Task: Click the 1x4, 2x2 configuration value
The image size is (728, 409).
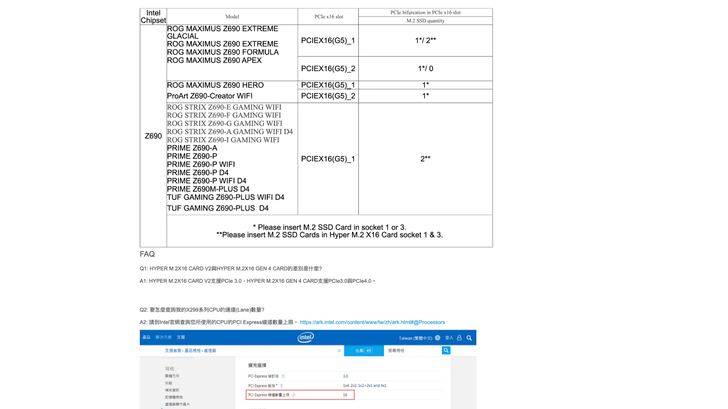Action: tap(364, 385)
